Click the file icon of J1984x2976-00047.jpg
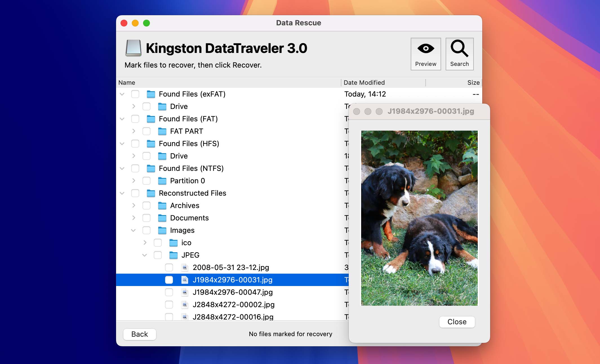Screen dimensions: 600x364 pos(185,292)
